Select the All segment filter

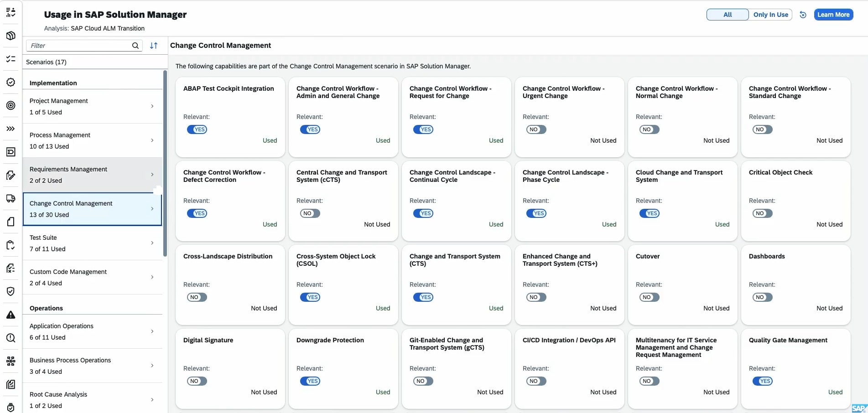728,15
